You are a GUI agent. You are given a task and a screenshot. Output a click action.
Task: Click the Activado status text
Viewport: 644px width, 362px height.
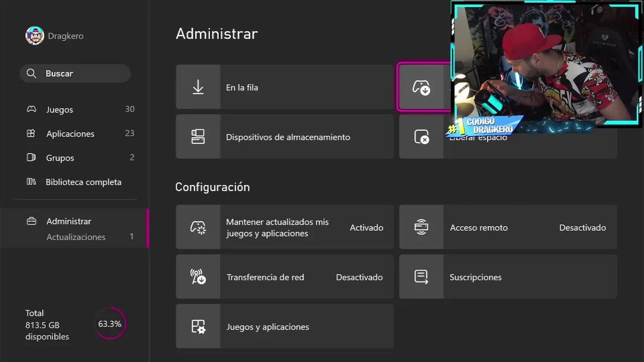[x=367, y=227]
